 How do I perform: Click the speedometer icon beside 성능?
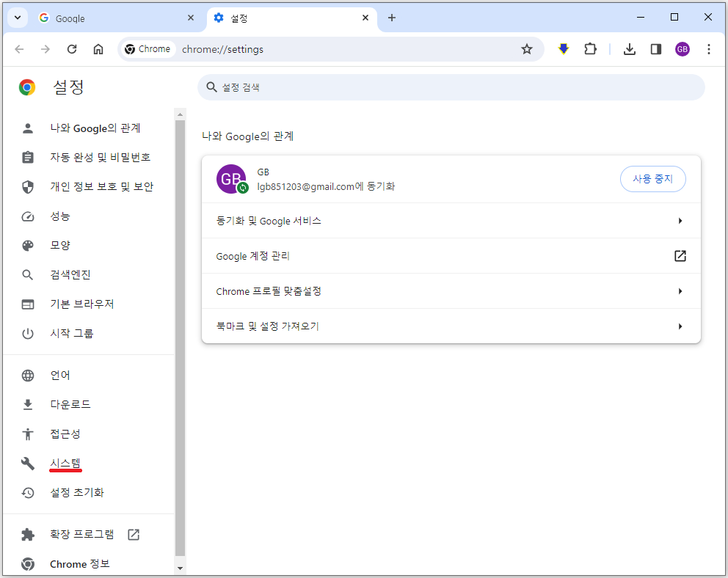coord(28,216)
